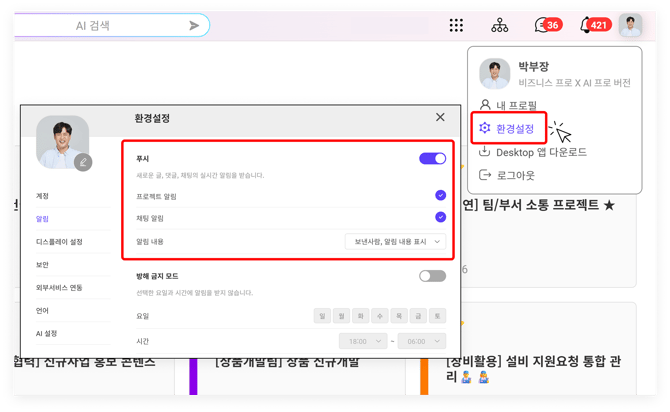Click 환경설정 in the profile menu

[x=514, y=128]
